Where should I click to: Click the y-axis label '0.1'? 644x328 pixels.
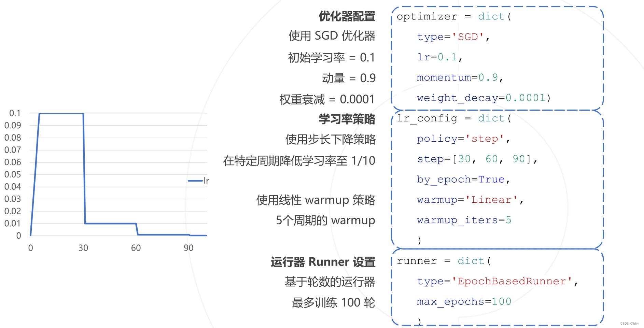click(x=15, y=113)
